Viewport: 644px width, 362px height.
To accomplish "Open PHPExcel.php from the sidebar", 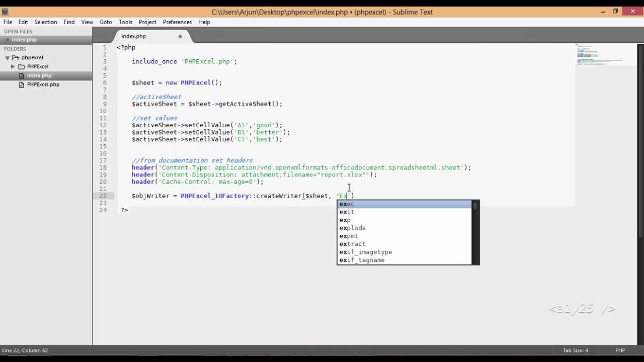I will [x=43, y=84].
